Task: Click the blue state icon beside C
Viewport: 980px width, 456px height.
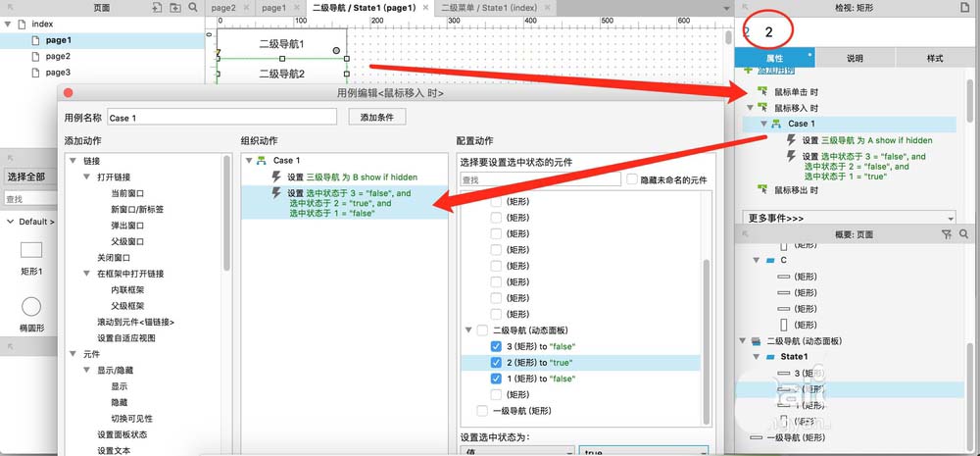Action: [770, 260]
